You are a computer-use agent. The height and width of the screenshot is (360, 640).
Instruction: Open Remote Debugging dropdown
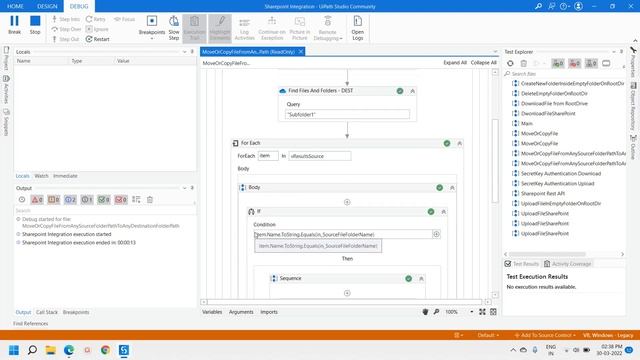(x=328, y=28)
